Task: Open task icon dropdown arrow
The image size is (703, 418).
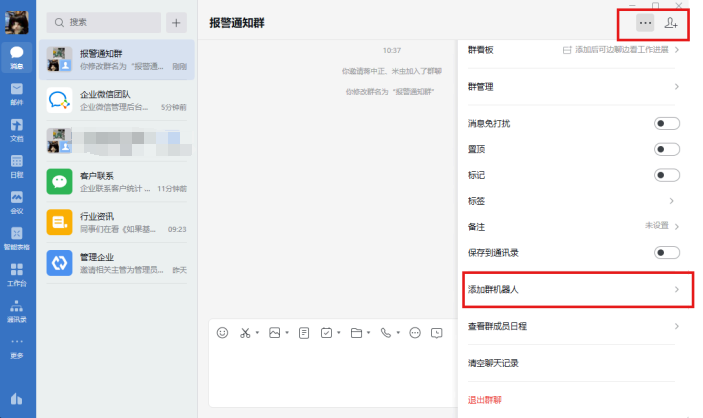Action: pyautogui.click(x=339, y=333)
